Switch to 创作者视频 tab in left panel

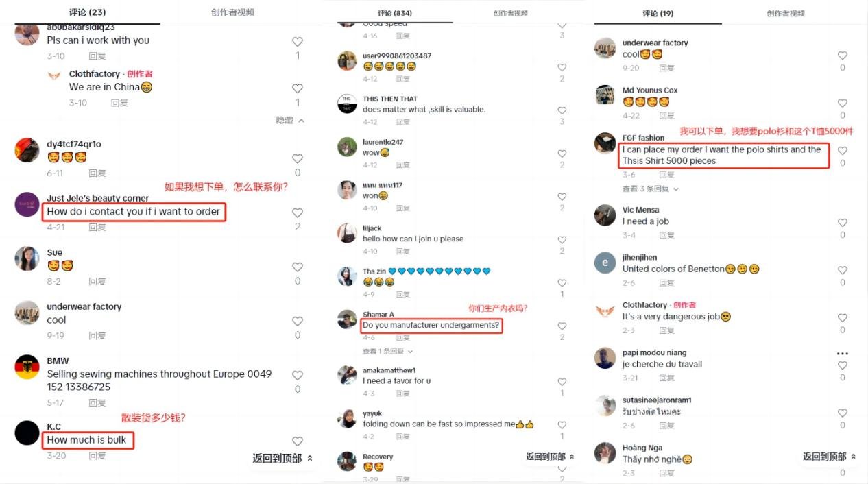(x=232, y=12)
